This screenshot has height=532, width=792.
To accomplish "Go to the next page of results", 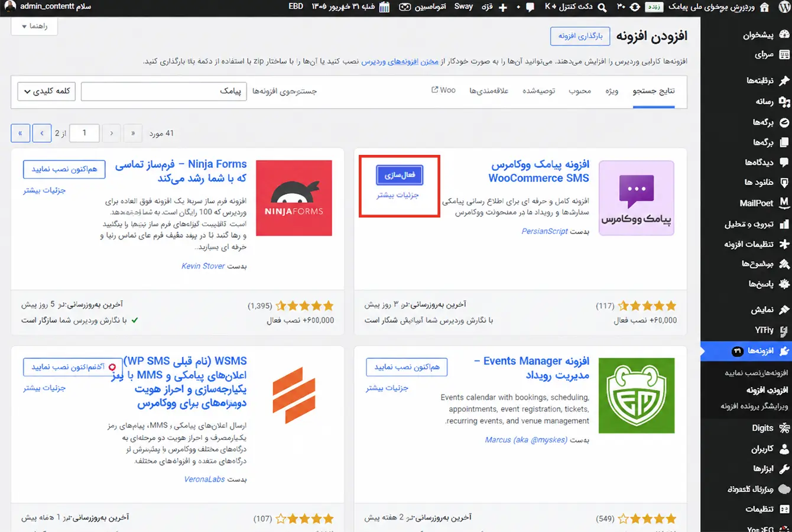I will (x=42, y=133).
